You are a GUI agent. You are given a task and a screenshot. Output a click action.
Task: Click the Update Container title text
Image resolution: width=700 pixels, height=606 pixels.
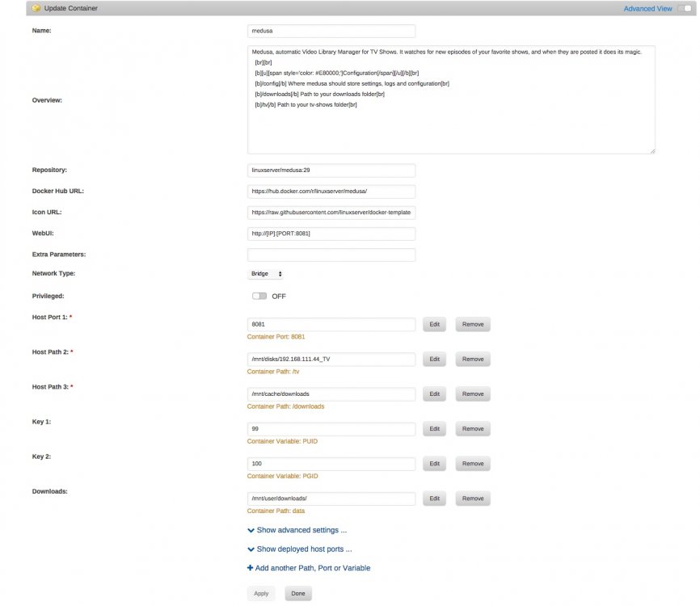coord(70,8)
